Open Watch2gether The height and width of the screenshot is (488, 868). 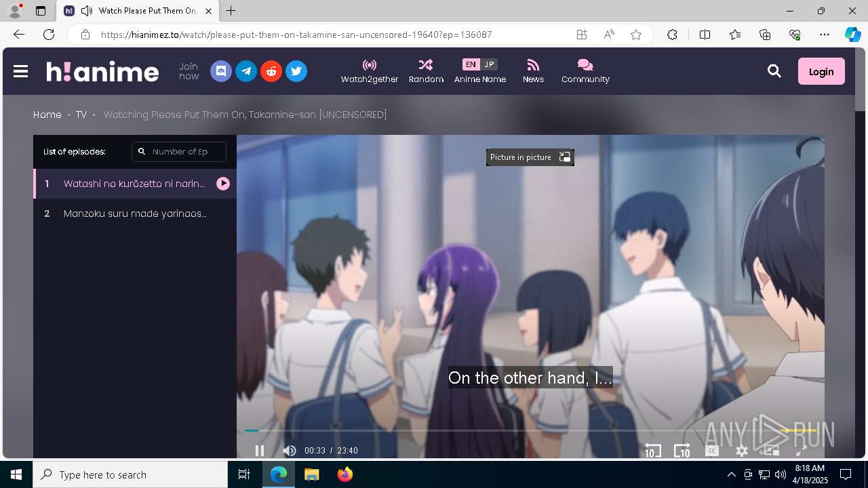point(370,71)
